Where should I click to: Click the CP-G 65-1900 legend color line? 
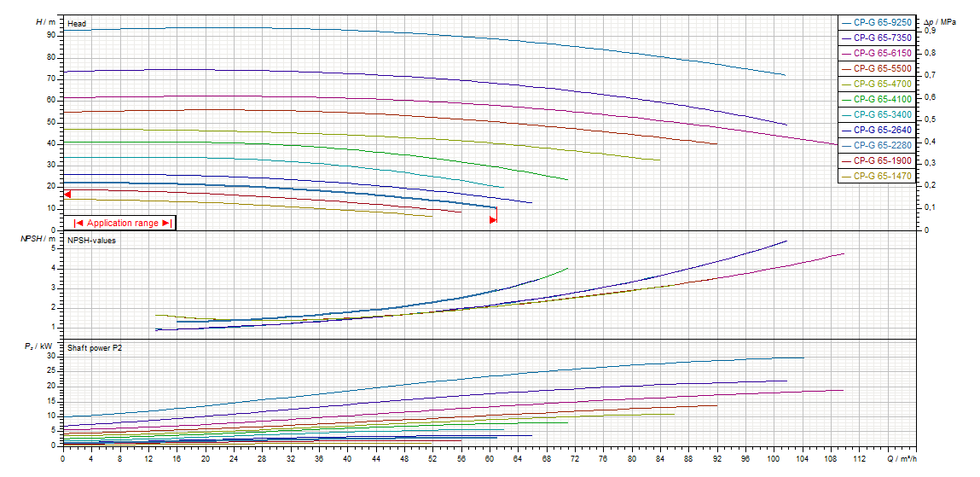click(x=846, y=160)
